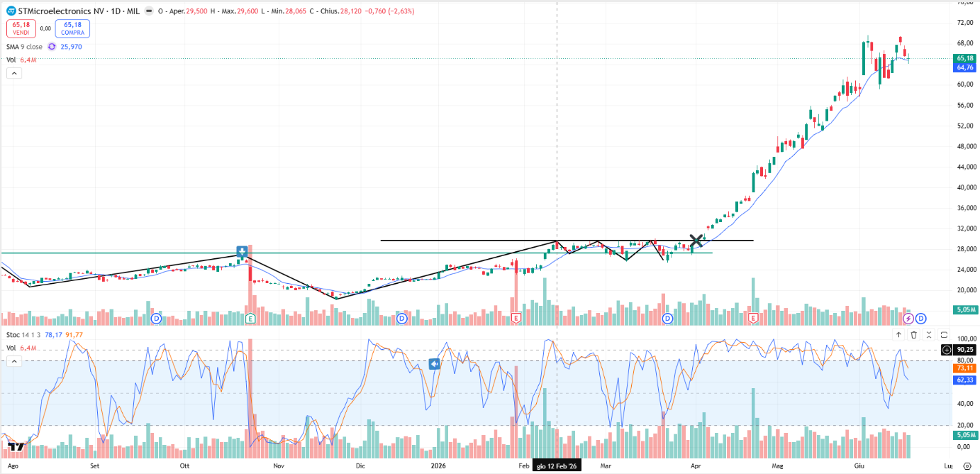
Task: Click the 80,00 level on Stoc axis
Action: pos(964,360)
